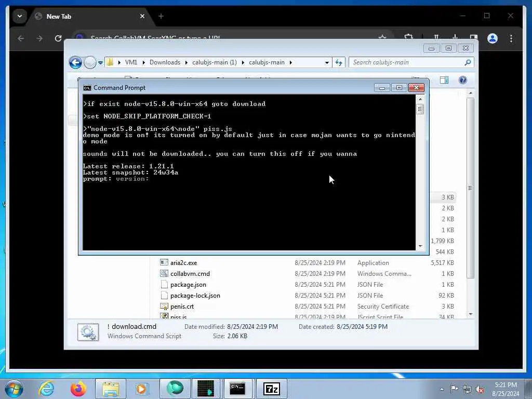This screenshot has height=399, width=532.
Task: Go back in Explorer with the blue arrow
Action: (75, 62)
